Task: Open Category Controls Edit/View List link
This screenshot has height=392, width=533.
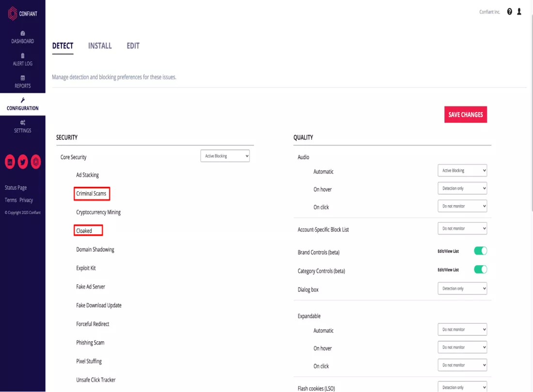Action: click(448, 270)
